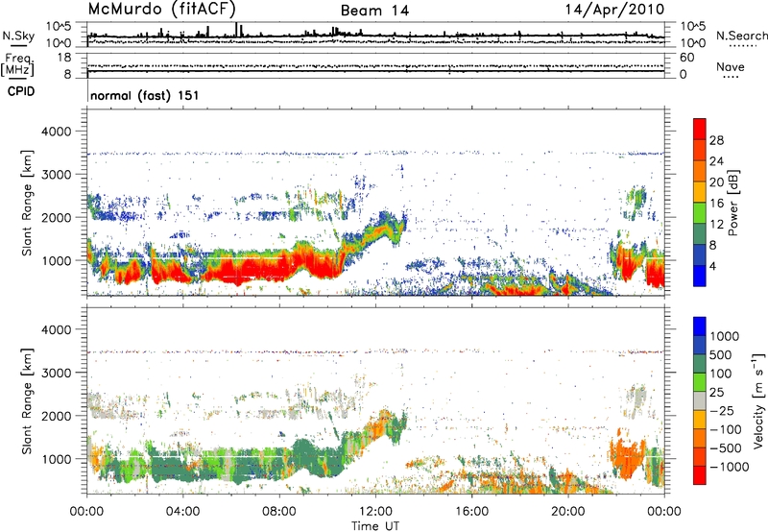Click the "4" label on Power colorbar
Viewport: 768px width, 532px height.
(712, 266)
